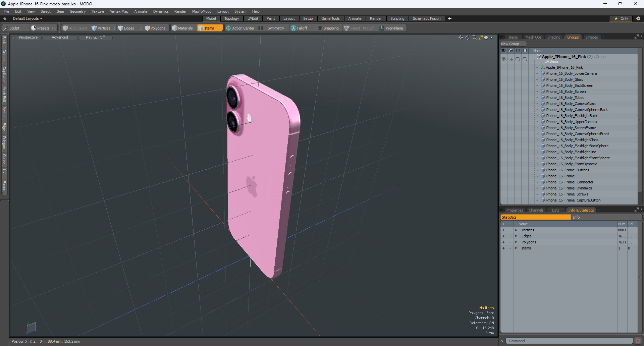This screenshot has width=644, height=346.
Task: Click the camera render column header
Action: click(511, 51)
